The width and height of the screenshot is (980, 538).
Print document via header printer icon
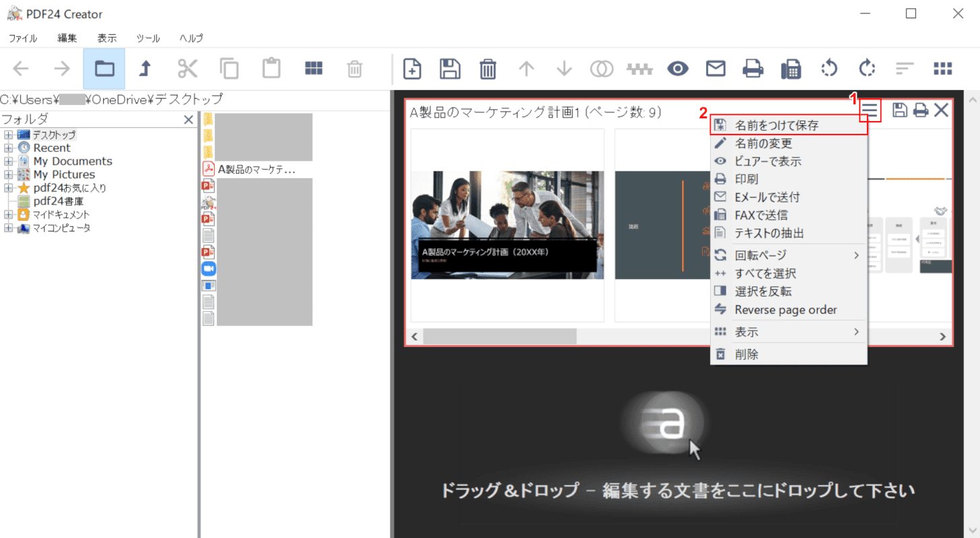[x=921, y=110]
